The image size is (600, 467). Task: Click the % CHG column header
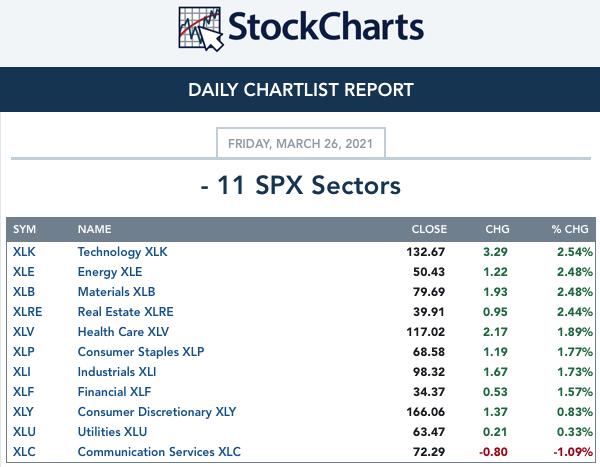click(570, 229)
